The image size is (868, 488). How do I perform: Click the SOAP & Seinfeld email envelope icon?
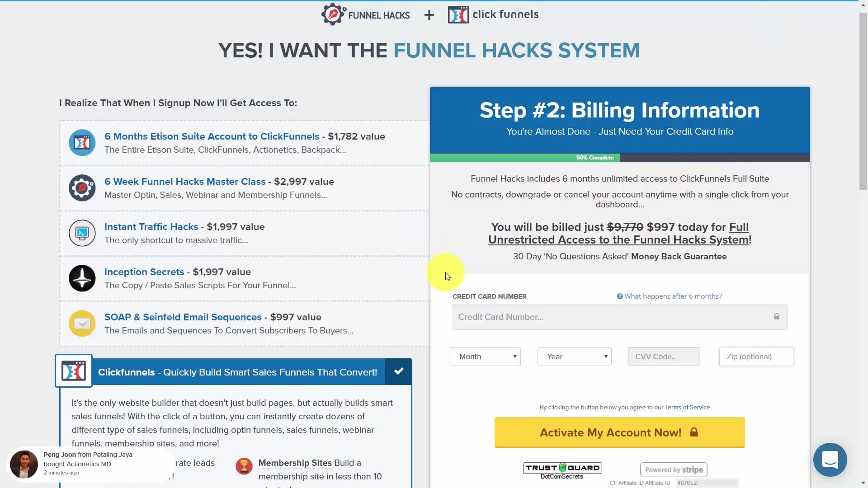pyautogui.click(x=82, y=324)
